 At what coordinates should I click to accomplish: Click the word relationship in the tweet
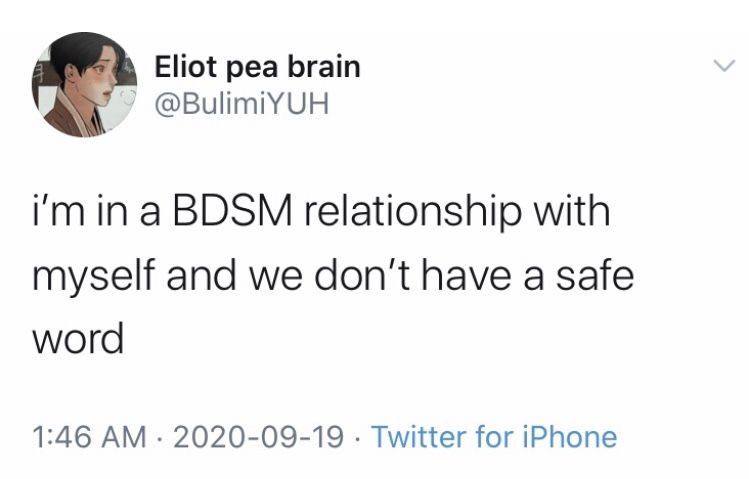(x=412, y=213)
